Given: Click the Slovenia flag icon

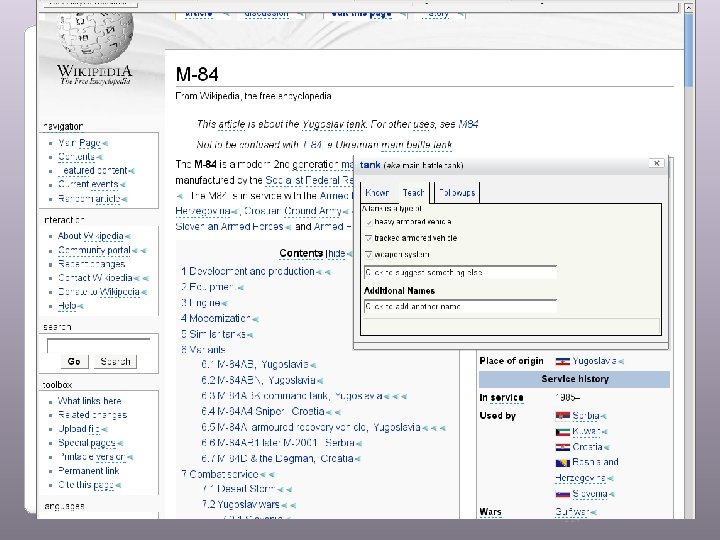Looking at the screenshot, I should coord(562,495).
